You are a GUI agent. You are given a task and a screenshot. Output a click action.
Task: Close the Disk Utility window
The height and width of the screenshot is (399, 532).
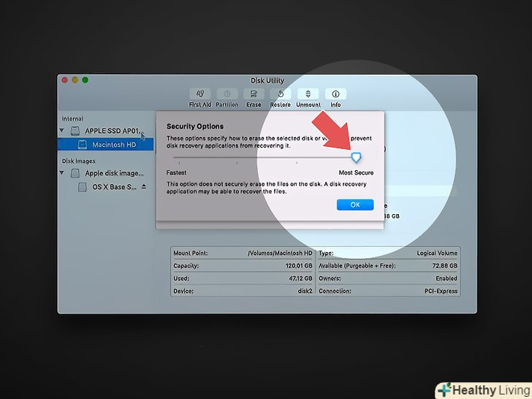(x=65, y=80)
